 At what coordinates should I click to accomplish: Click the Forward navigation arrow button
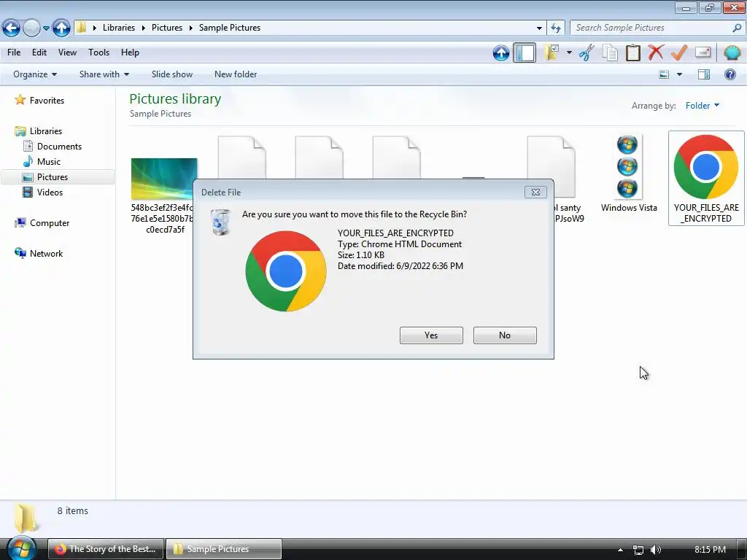(31, 28)
